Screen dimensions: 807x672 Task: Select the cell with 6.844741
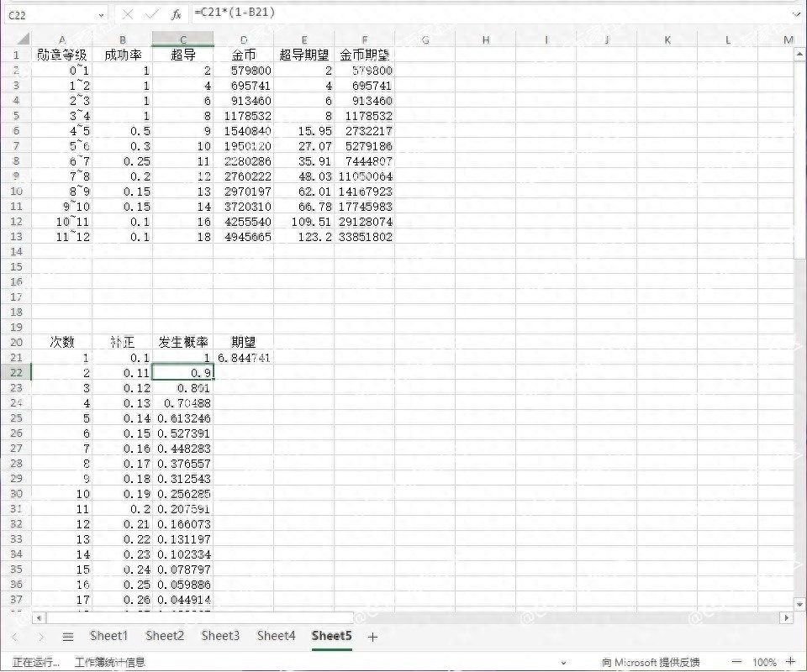tap(244, 357)
